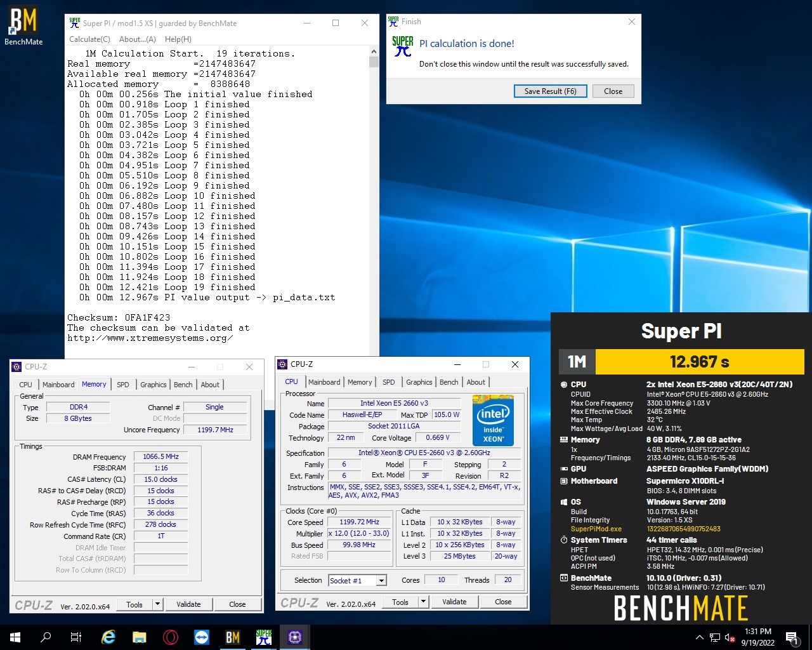Viewport: 812px width, 650px height.
Task: Click Tools button in Memory CPU-Z window
Action: pyautogui.click(x=134, y=604)
